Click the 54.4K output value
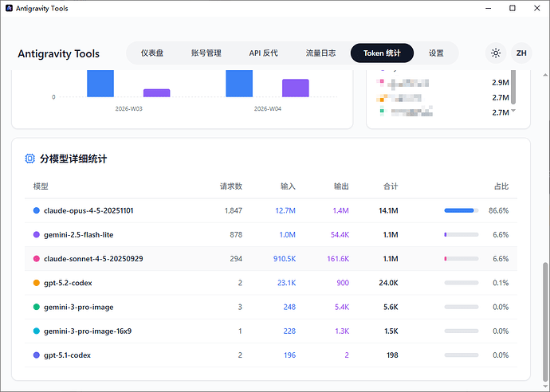 coord(340,235)
